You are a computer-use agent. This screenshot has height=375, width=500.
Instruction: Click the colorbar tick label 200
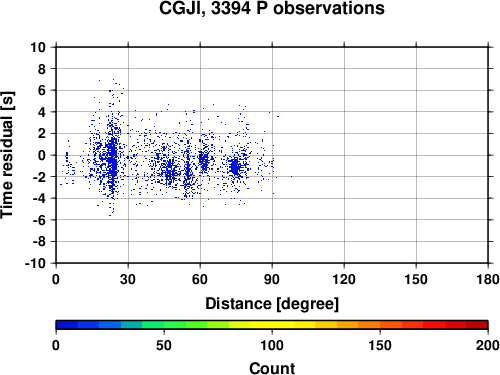488,345
